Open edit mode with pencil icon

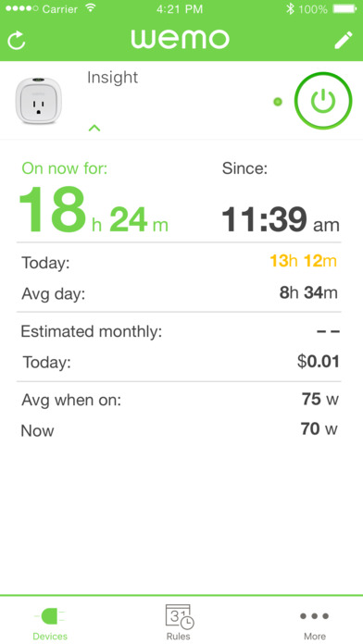click(344, 41)
